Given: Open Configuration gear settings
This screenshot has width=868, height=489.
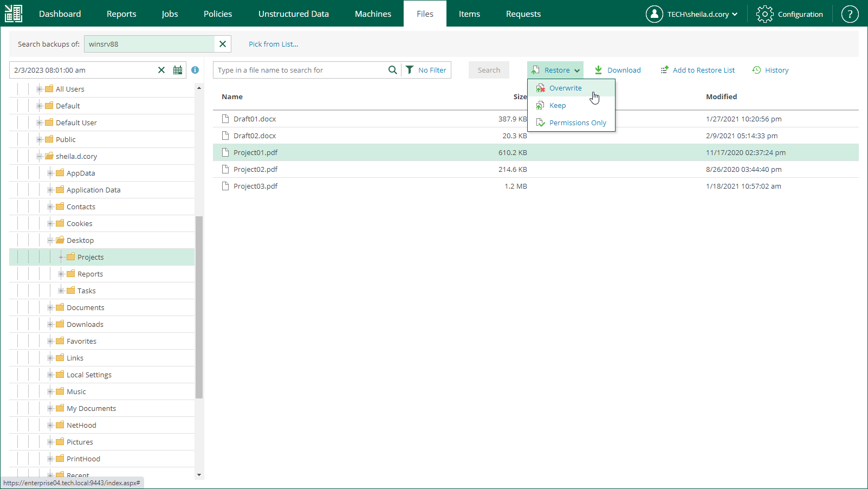Looking at the screenshot, I should [789, 14].
